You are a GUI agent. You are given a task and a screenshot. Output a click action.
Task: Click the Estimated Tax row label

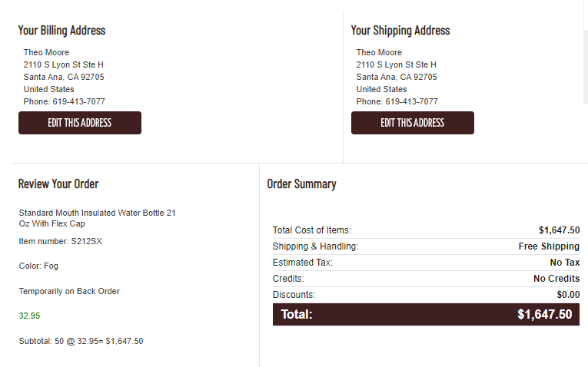pos(303,262)
